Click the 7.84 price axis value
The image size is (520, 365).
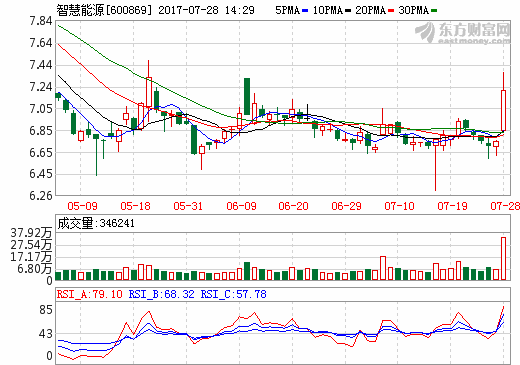(x=41, y=21)
